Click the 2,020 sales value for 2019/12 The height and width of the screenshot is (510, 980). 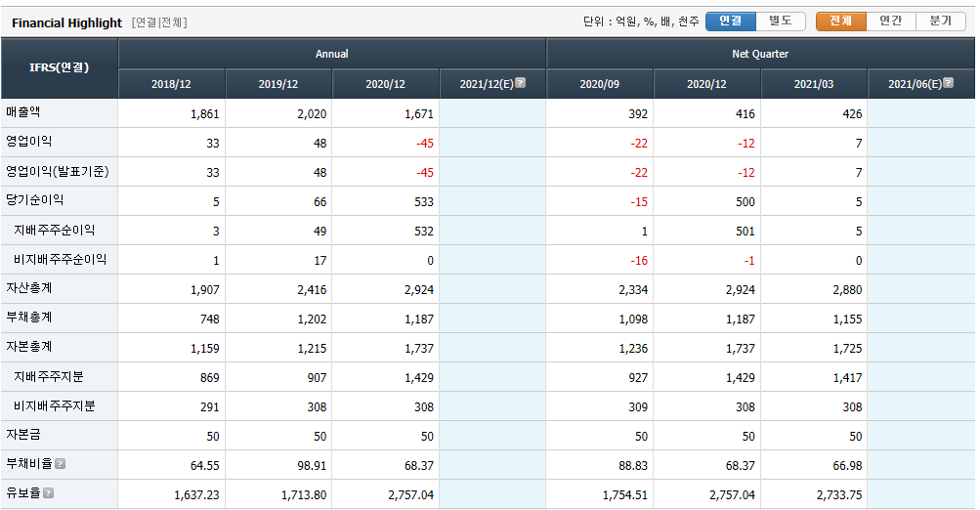[312, 114]
